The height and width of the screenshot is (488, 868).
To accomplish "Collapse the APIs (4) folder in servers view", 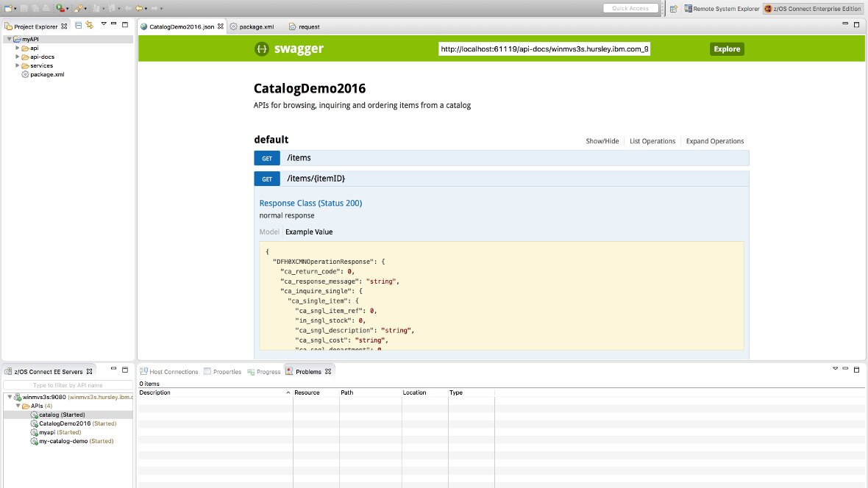I will tap(18, 405).
